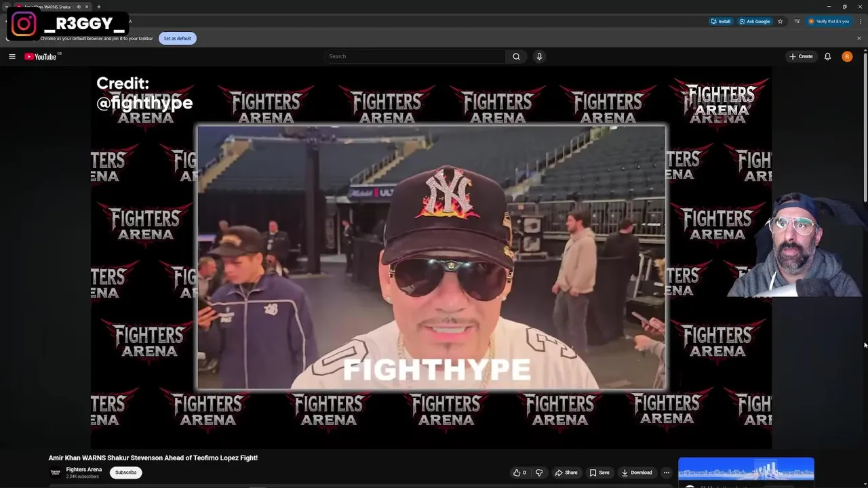The height and width of the screenshot is (488, 868).
Task: Click the video player to pause
Action: coord(431,258)
